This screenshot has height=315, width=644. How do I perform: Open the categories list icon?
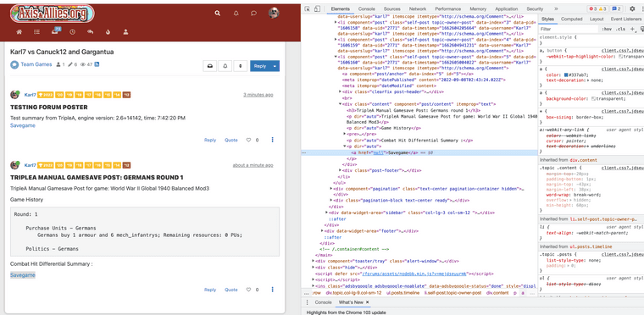point(37,31)
